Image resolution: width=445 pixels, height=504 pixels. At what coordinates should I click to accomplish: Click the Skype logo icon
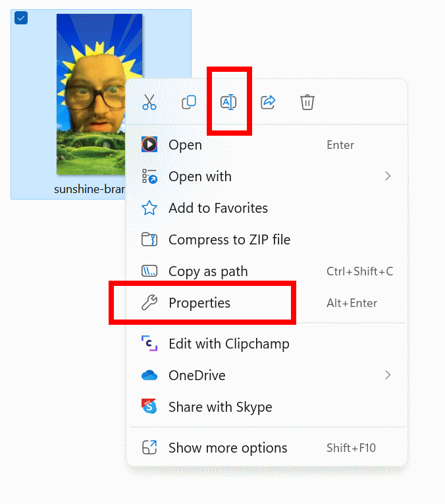click(149, 406)
